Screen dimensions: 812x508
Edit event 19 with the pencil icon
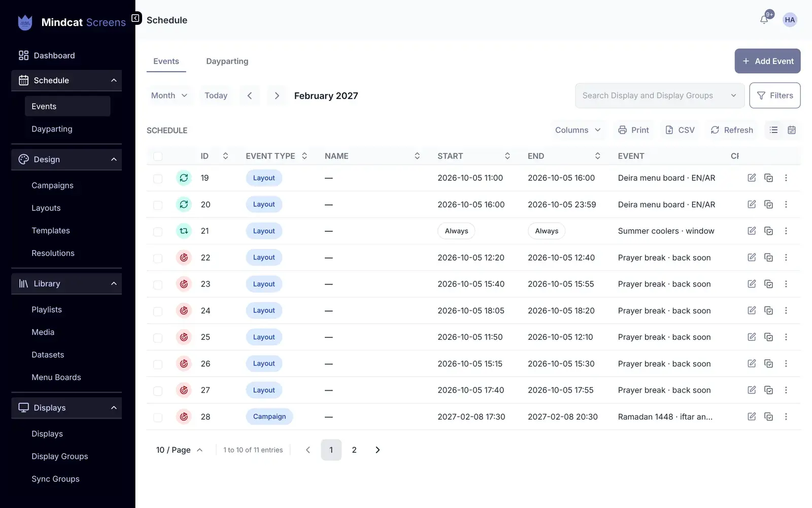coord(752,178)
